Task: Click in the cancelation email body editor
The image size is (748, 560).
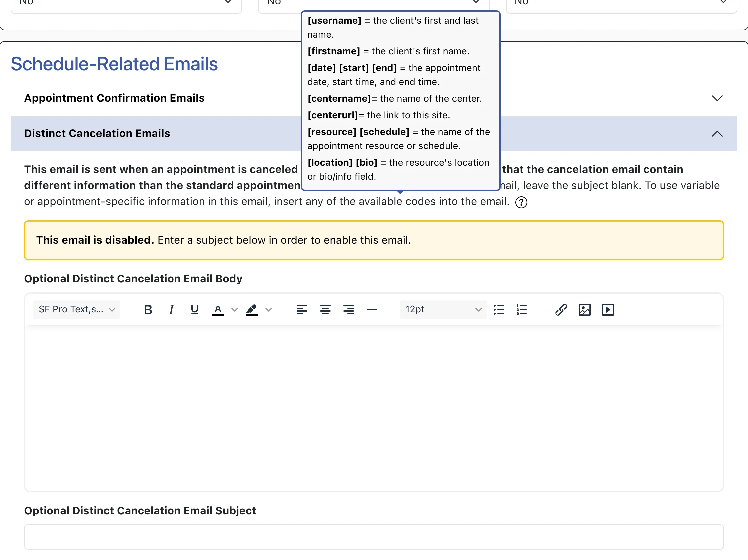Action: point(374,407)
